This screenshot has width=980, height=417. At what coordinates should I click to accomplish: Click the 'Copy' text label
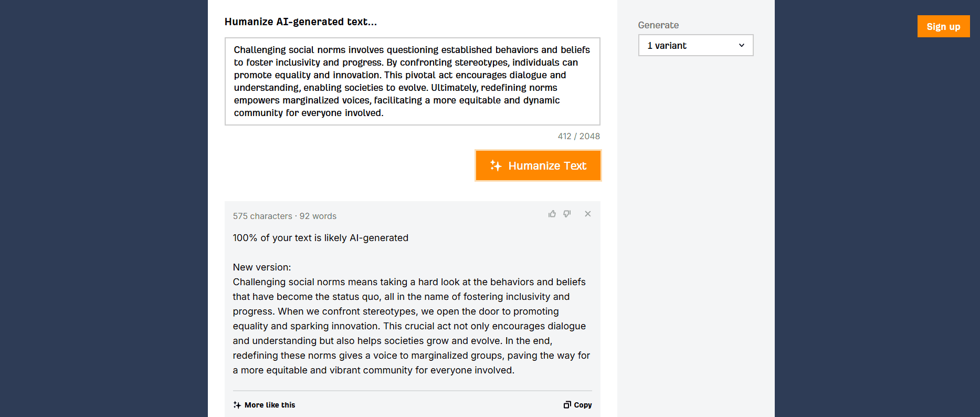click(x=583, y=405)
